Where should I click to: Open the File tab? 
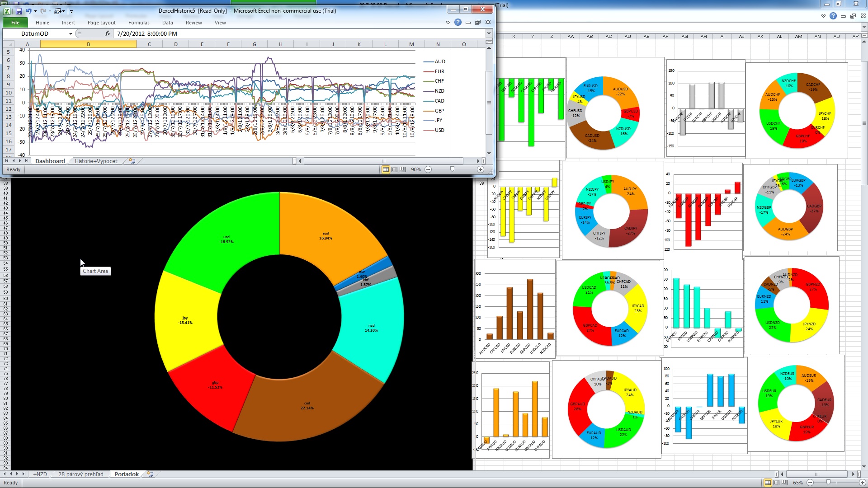pyautogui.click(x=15, y=23)
